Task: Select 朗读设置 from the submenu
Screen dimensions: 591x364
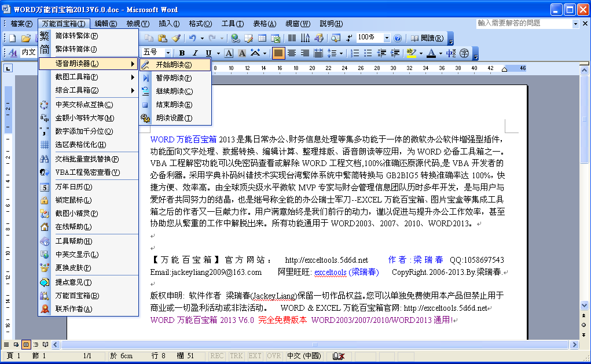Action: [175, 118]
